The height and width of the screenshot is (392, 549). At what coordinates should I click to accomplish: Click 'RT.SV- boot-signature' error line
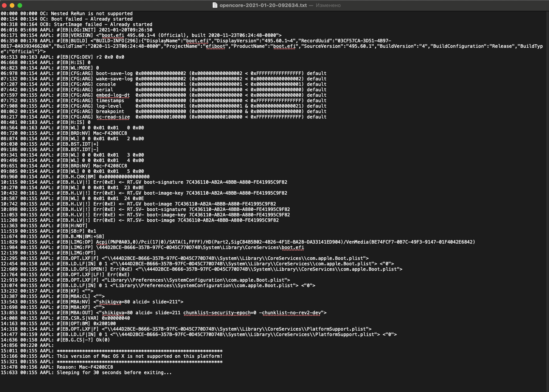point(145,209)
